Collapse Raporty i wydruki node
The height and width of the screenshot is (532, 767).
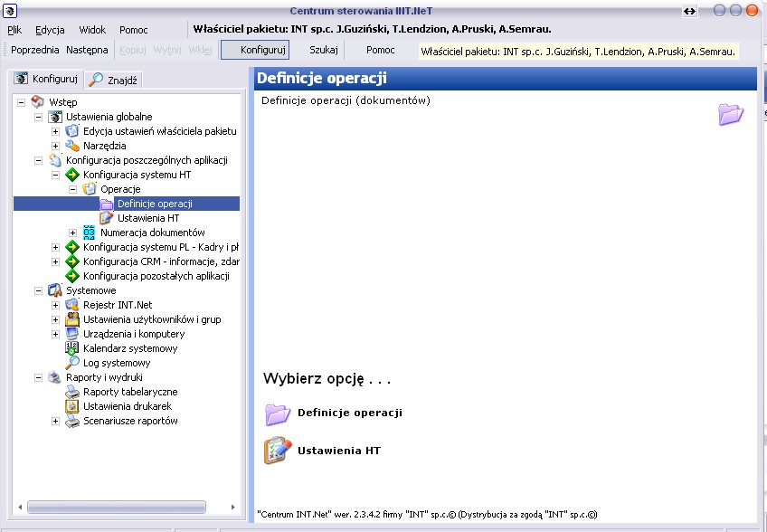[38, 377]
